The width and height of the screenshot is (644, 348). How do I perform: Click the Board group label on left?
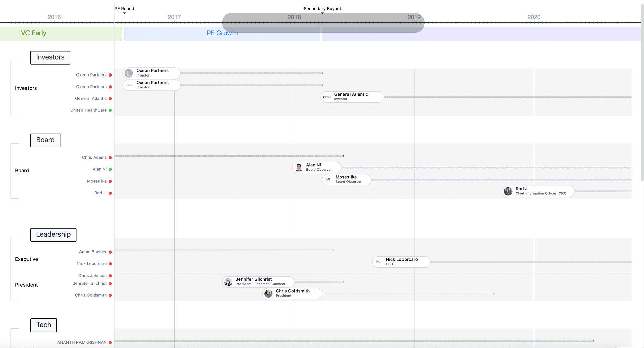coord(22,171)
